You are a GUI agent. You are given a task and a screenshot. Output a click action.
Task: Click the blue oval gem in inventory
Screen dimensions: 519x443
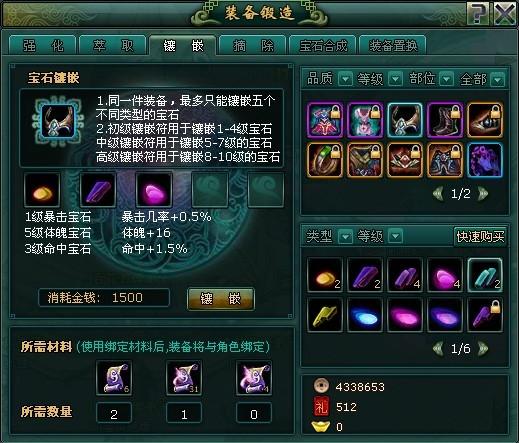365,315
